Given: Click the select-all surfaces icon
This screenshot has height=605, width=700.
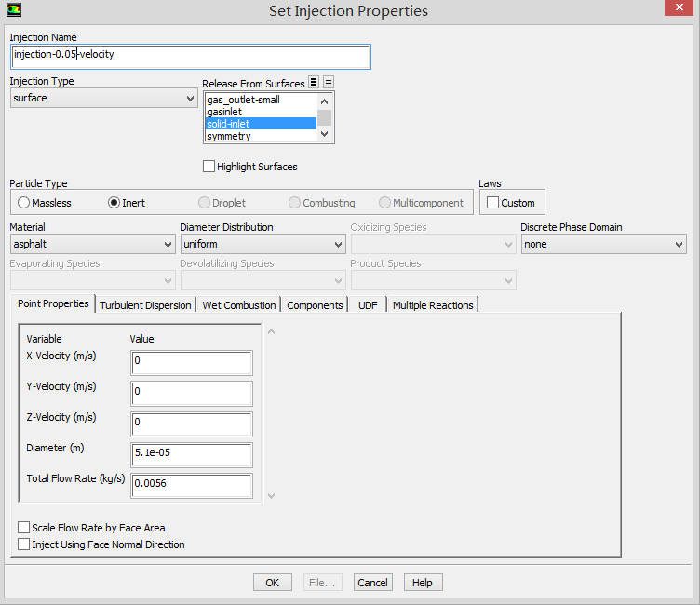Looking at the screenshot, I should 315,82.
